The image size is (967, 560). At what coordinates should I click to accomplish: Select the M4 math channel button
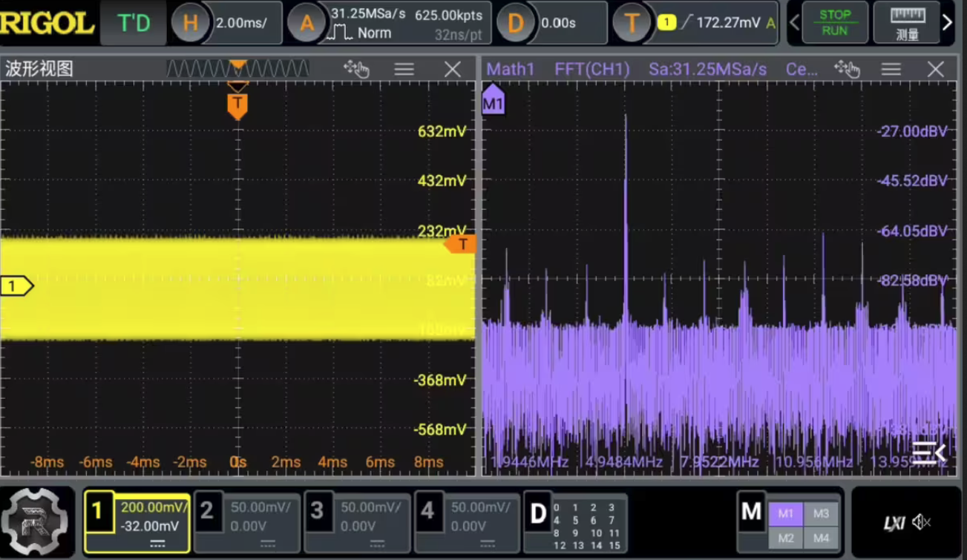coord(821,538)
